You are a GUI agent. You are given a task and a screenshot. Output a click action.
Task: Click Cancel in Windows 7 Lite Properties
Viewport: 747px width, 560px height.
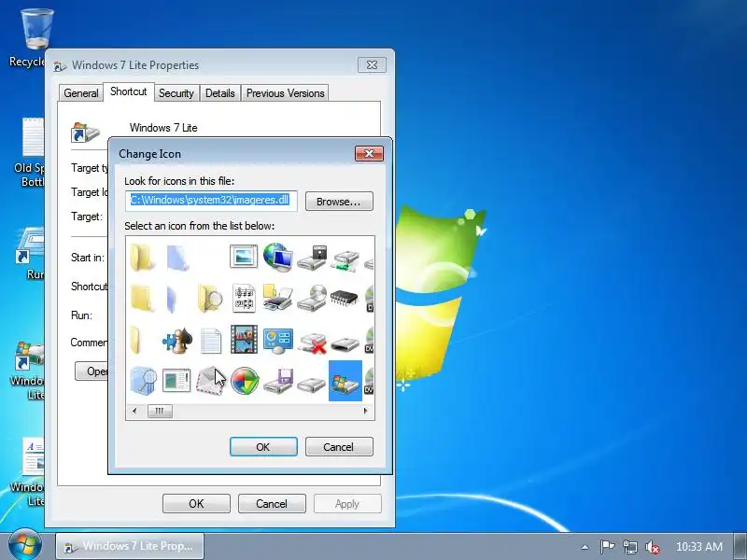(x=272, y=503)
